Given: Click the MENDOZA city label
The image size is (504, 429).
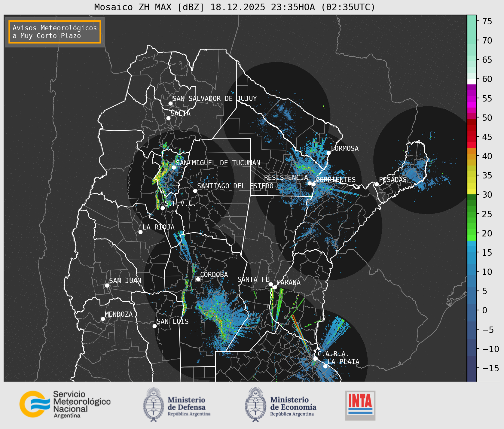Looking at the screenshot, I should pyautogui.click(x=119, y=314).
